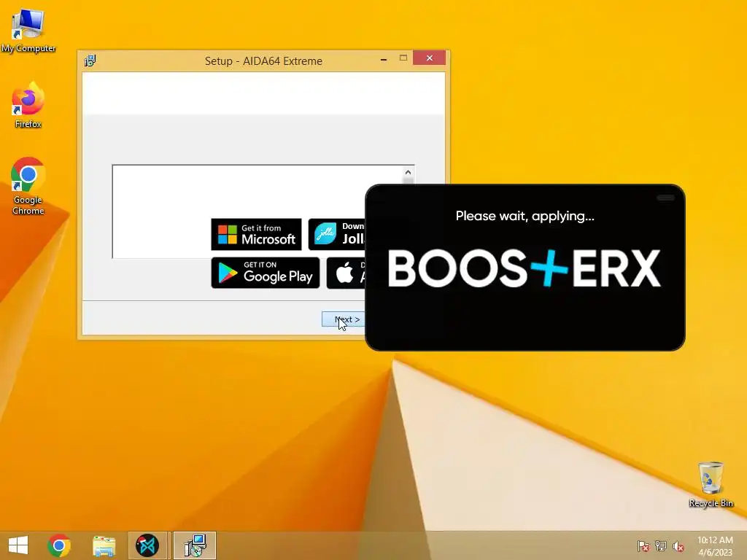
Task: Open Google Chrome desktop shortcut
Action: tap(28, 186)
